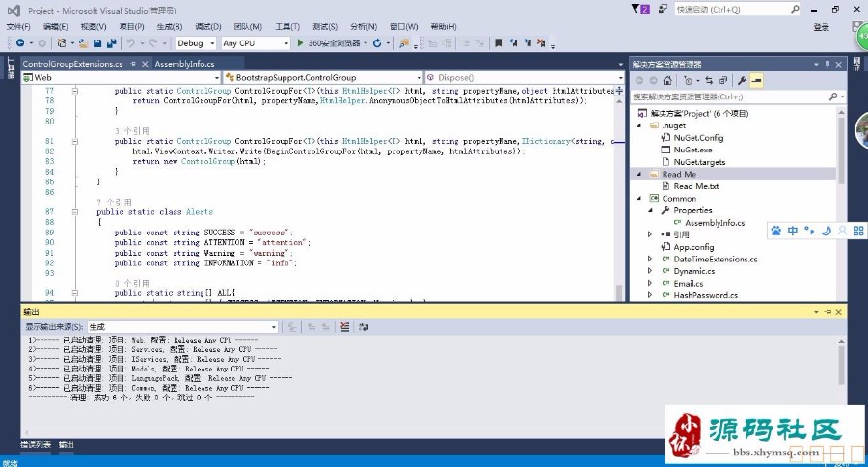Switch to the AssemblyInfo.cs tab
This screenshot has height=467, width=868.
tap(184, 64)
